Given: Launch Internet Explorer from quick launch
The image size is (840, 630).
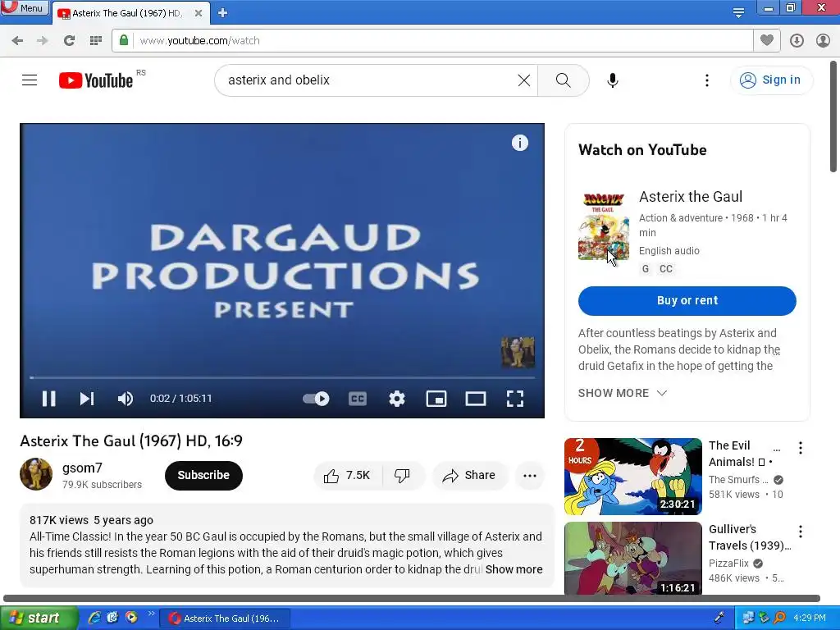Looking at the screenshot, I should pyautogui.click(x=94, y=618).
